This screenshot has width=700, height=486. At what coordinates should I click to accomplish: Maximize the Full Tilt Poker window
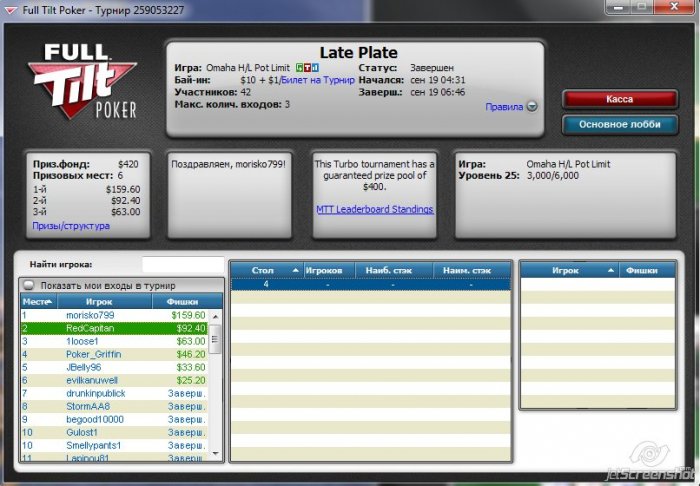[642, 7]
